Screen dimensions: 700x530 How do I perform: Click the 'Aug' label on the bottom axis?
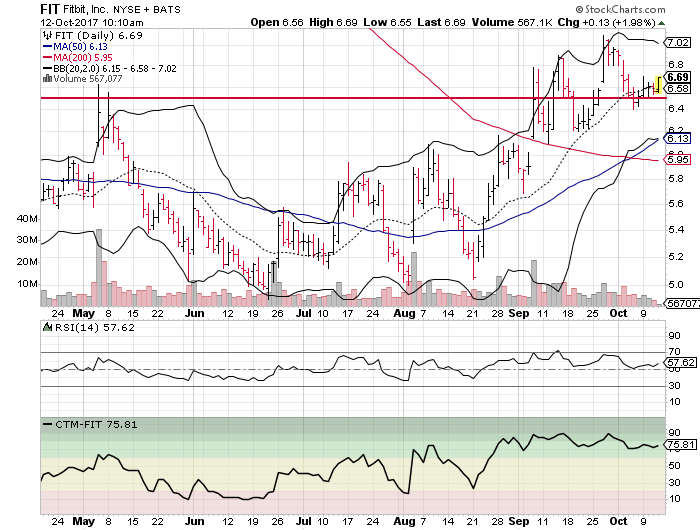(x=404, y=521)
